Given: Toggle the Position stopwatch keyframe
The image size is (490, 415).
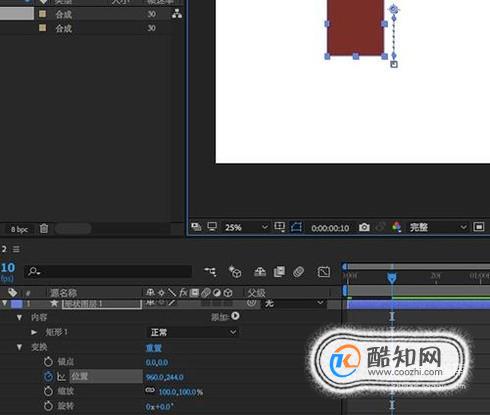Looking at the screenshot, I should tap(48, 376).
